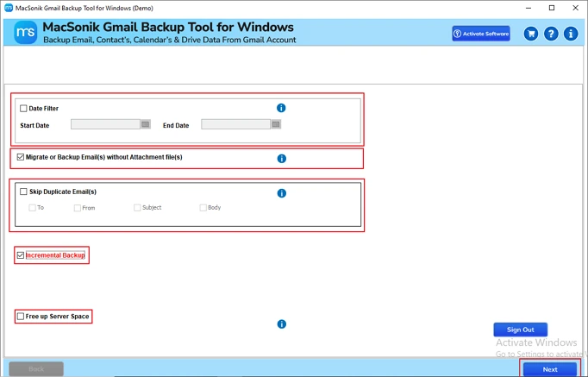This screenshot has height=377, width=588.
Task: Click the 'MacSonik Gmail Backup Tool for Windows' heading
Action: coord(168,27)
